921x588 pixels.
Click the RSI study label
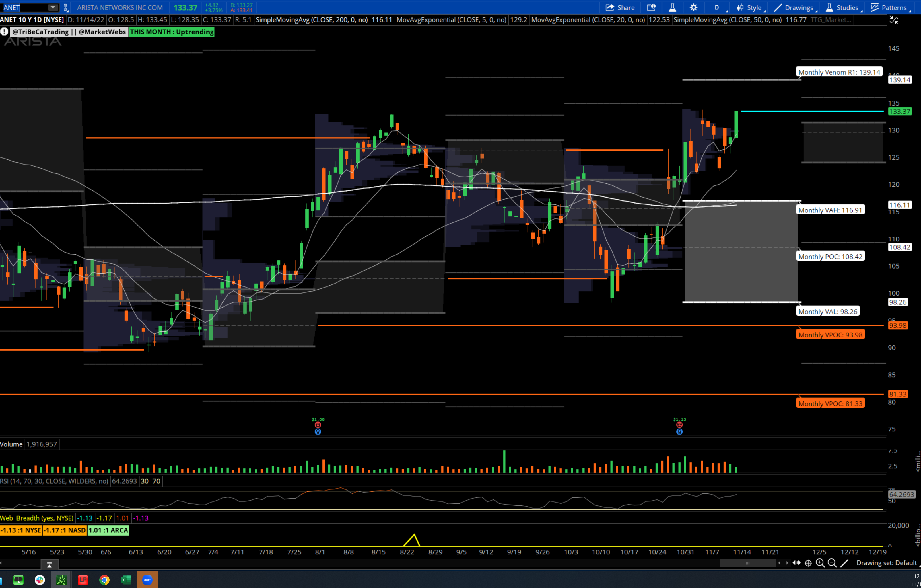click(54, 481)
